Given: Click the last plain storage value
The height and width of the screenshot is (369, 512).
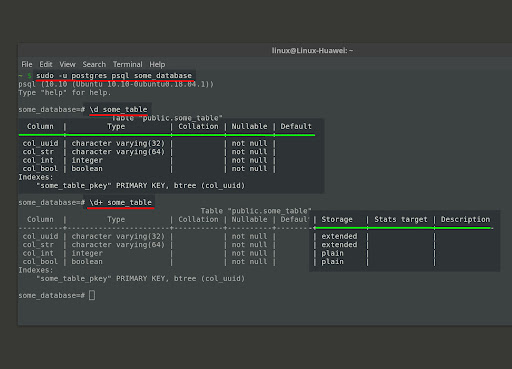Looking at the screenshot, I should (332, 262).
